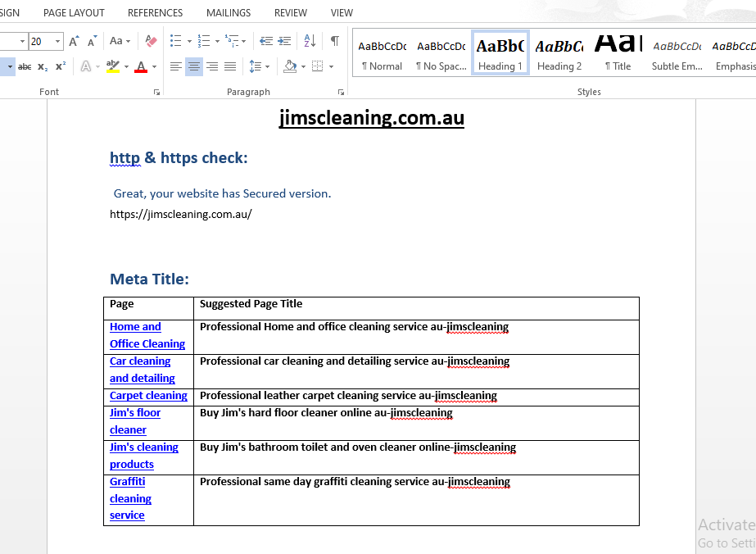Sort text with the A-Z icon
This screenshot has height=554, width=756.
pyautogui.click(x=310, y=41)
